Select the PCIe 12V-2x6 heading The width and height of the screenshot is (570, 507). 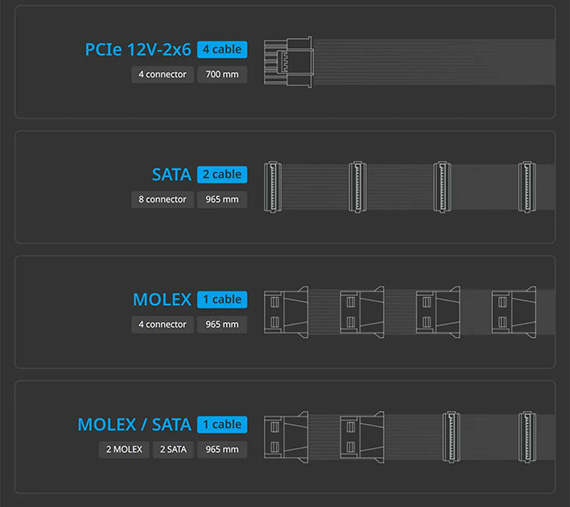[138, 50]
